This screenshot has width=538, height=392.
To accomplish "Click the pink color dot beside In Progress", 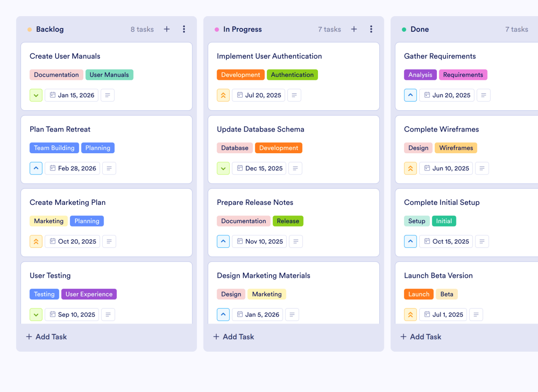I will click(x=216, y=29).
